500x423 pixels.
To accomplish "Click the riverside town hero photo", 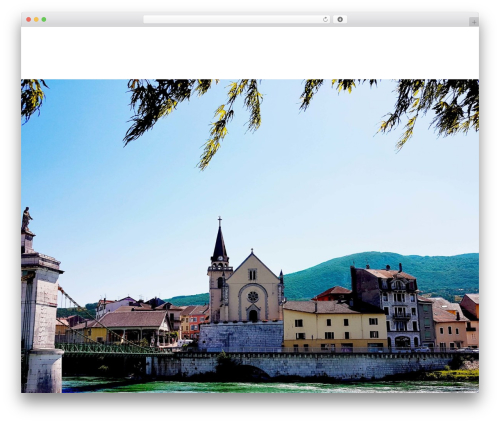I will pyautogui.click(x=250, y=236).
